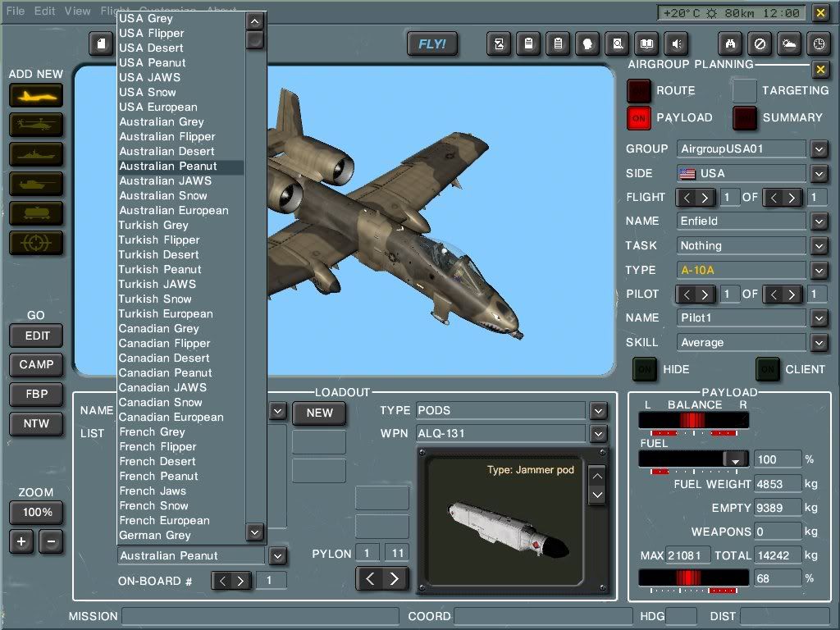Click the speaker sound icon on the toolbar
840x630 pixels.
pyautogui.click(x=677, y=43)
